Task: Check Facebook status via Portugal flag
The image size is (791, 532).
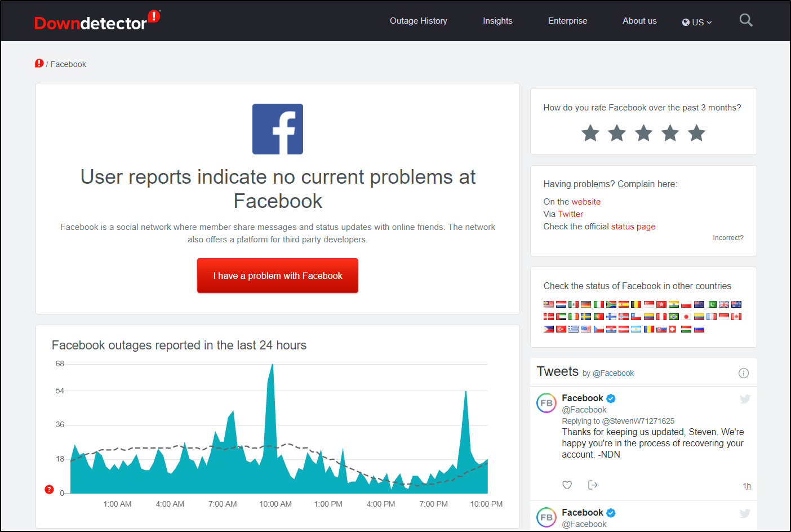Action: (x=599, y=317)
